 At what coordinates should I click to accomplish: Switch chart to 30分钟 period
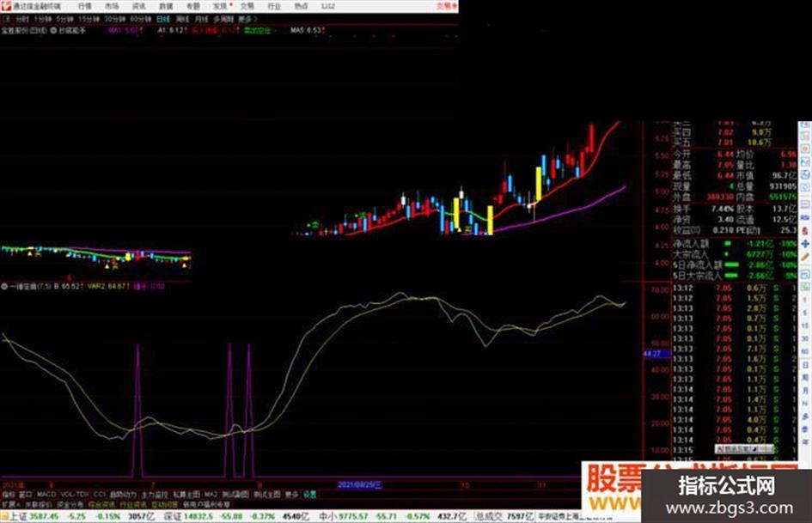click(x=114, y=19)
